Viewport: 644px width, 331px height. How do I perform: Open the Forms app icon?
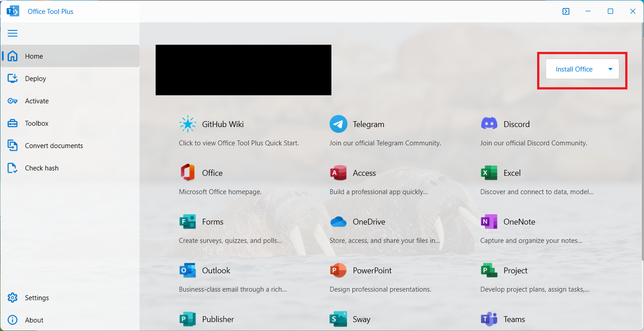click(188, 221)
